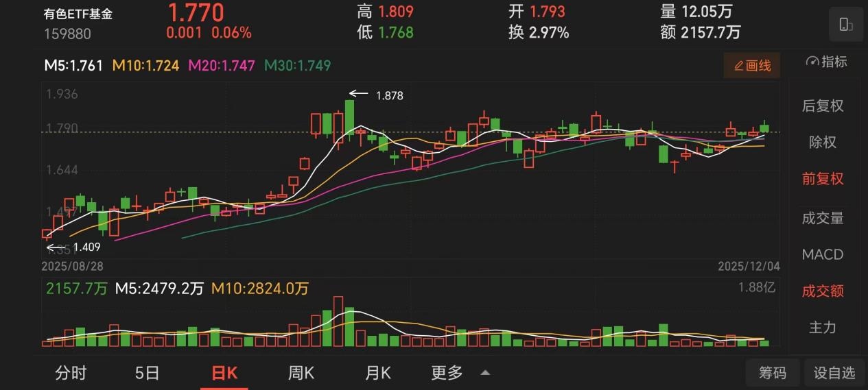The image size is (868, 390).
Task: Open the 筹码 chip distribution view
Action: coord(773,373)
